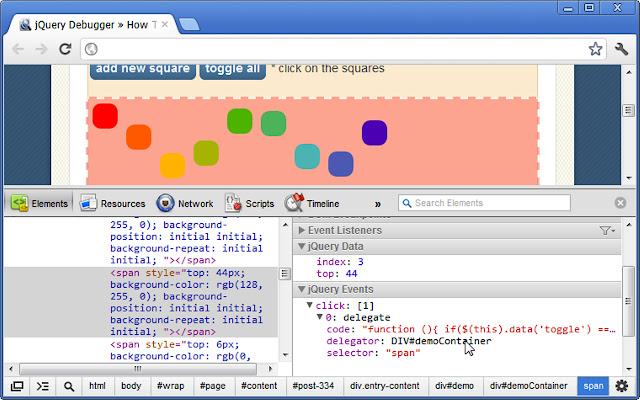The height and width of the screenshot is (400, 640).
Task: Switch to the Resources panel
Action: tap(112, 203)
